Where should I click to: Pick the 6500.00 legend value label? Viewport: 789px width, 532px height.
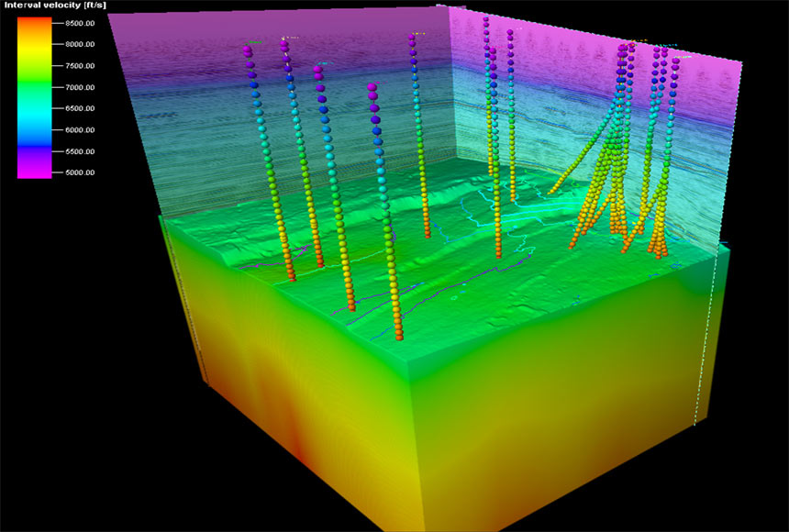point(82,108)
